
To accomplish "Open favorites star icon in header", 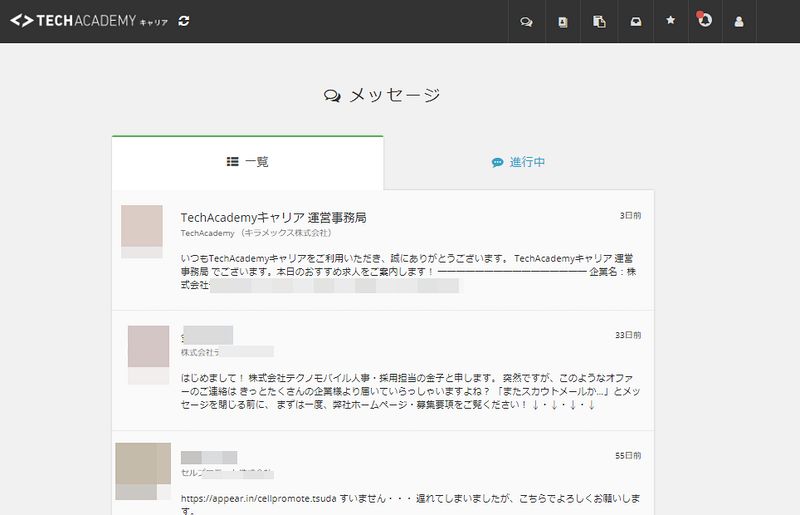I will coord(670,20).
